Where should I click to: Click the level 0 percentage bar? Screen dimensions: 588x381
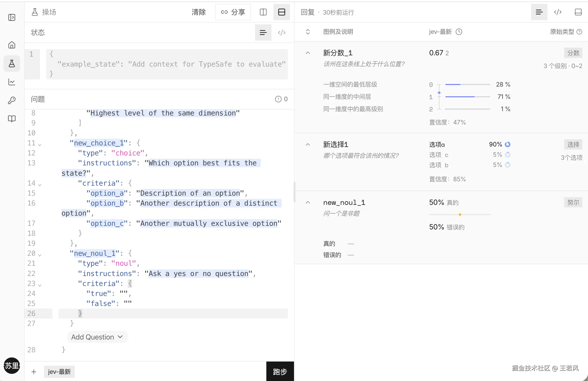point(468,84)
